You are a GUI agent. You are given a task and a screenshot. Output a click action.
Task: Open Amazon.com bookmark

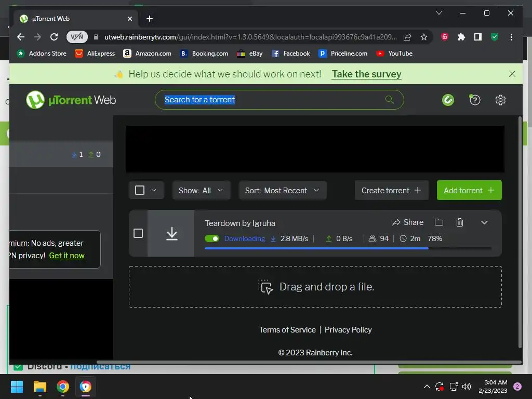147,54
